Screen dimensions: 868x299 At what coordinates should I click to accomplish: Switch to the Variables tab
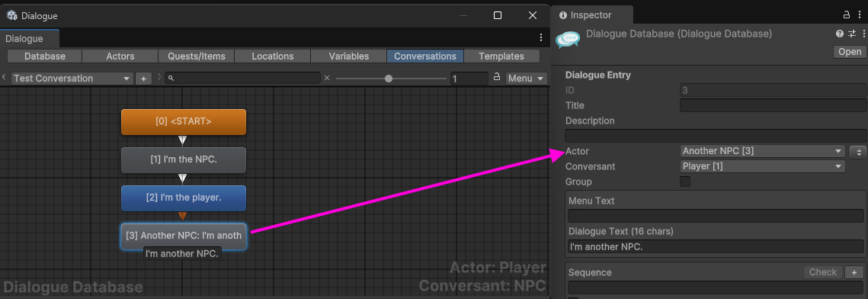(349, 56)
